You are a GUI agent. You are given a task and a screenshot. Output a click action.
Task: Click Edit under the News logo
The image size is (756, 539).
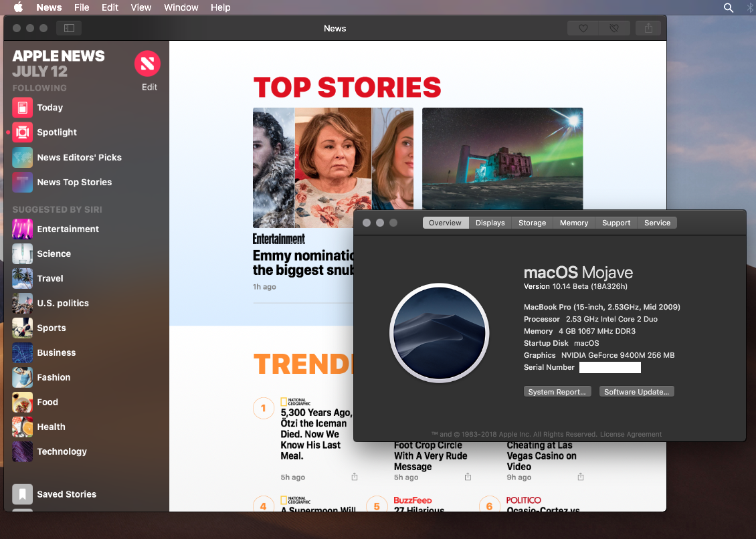click(x=149, y=87)
